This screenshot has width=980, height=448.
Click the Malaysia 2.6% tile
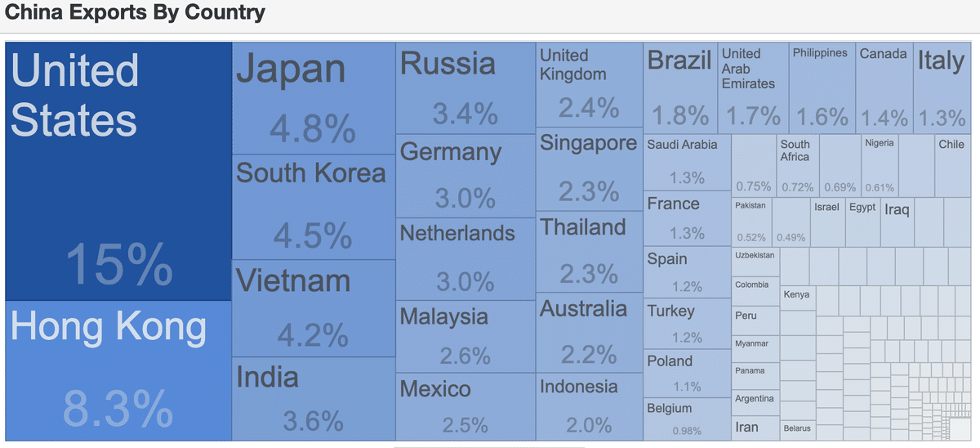tap(465, 337)
